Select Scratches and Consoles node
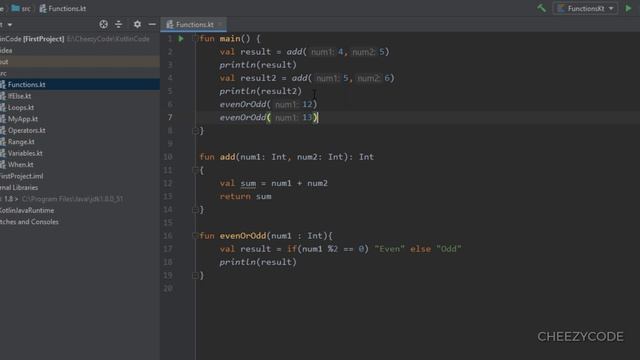Image resolution: width=640 pixels, height=360 pixels. click(29, 222)
